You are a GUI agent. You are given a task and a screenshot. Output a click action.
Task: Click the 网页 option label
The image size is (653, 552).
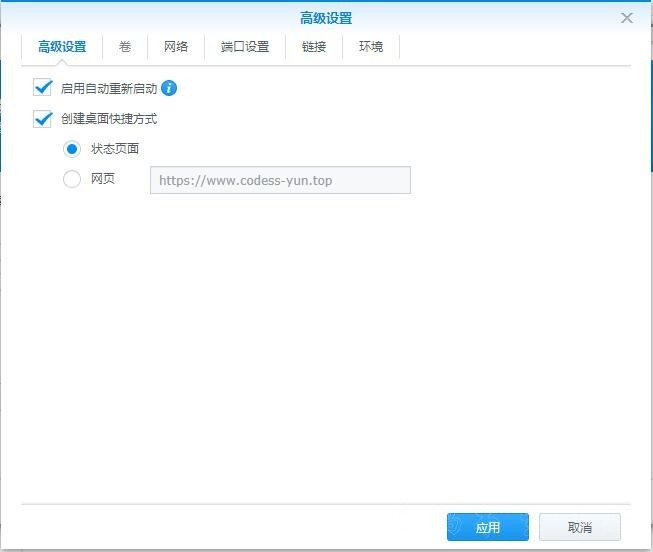coord(103,180)
